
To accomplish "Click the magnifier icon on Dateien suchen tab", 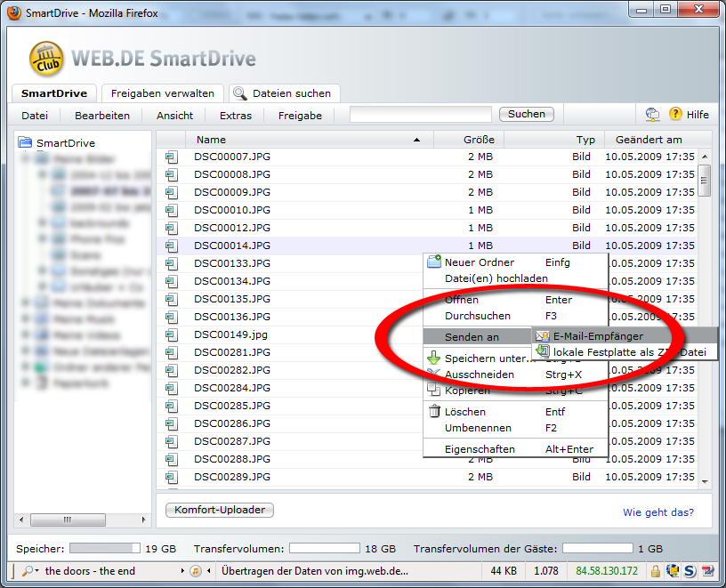I will [239, 93].
